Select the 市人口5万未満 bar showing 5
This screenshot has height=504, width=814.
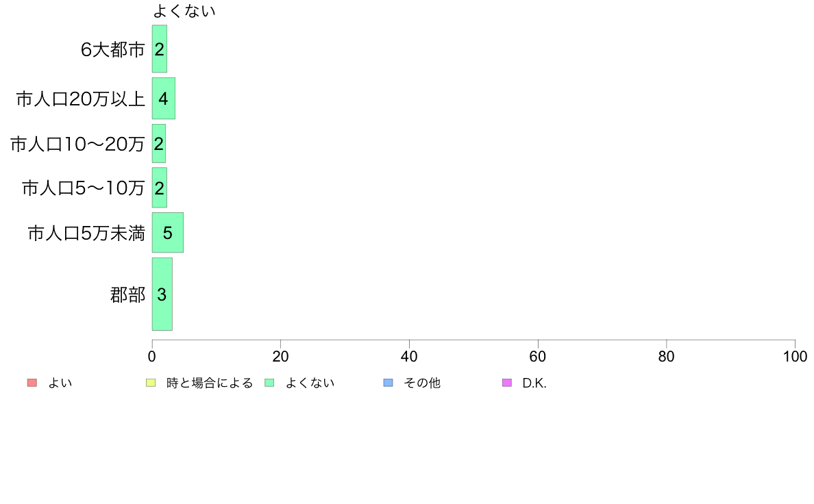[168, 233]
